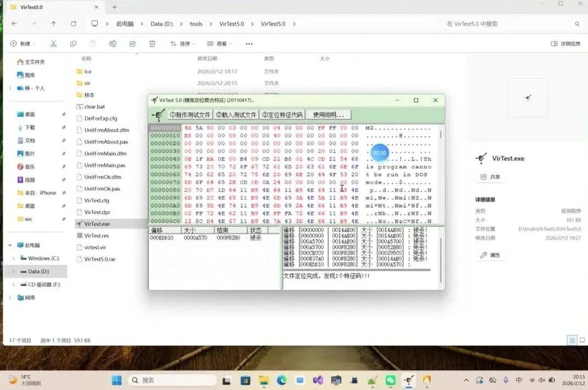Open Visual Studio from the taskbar
Viewport: 588px width, 390px height.
[318, 380]
